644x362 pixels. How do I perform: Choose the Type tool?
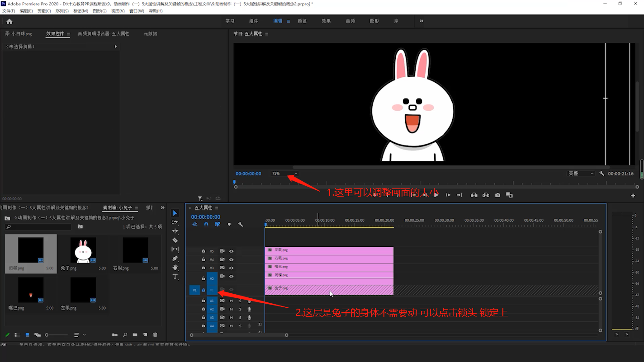point(175,277)
